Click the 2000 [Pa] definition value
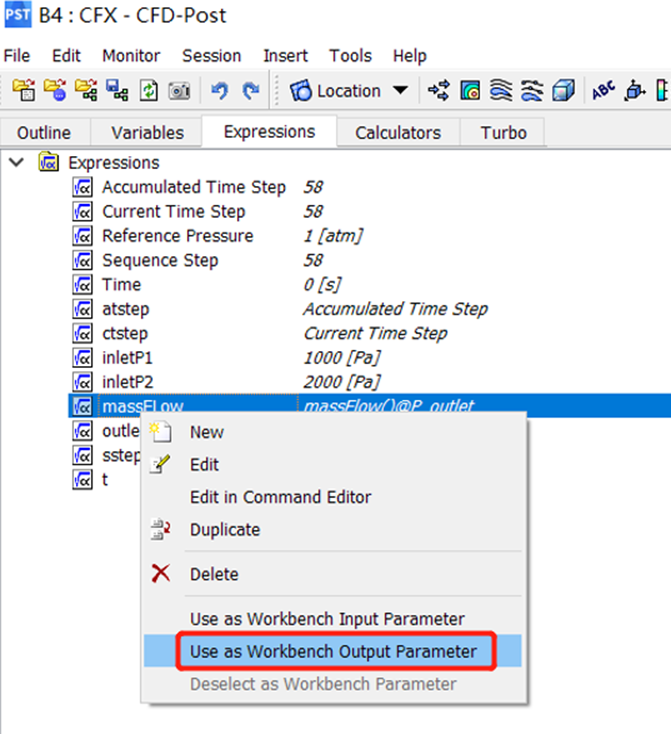 (342, 382)
